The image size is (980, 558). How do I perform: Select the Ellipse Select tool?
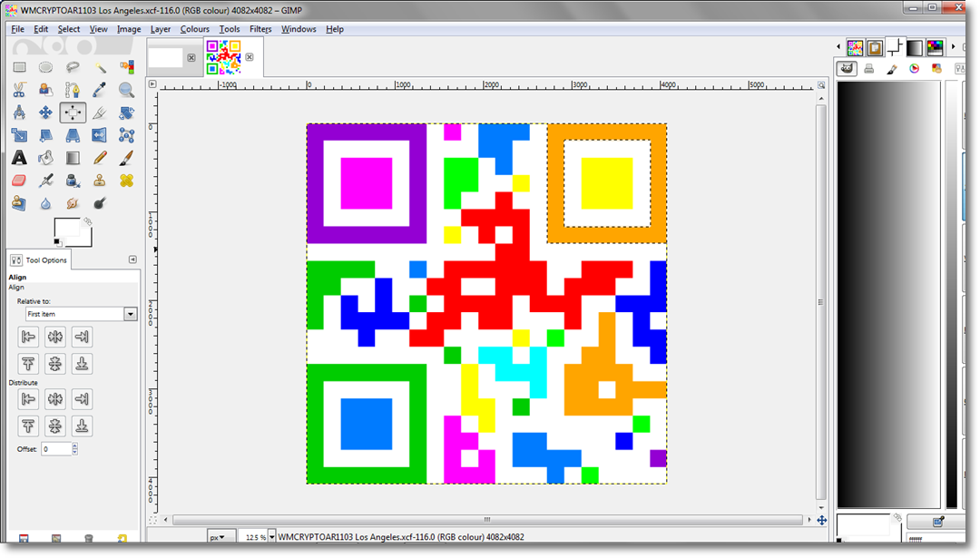click(45, 67)
